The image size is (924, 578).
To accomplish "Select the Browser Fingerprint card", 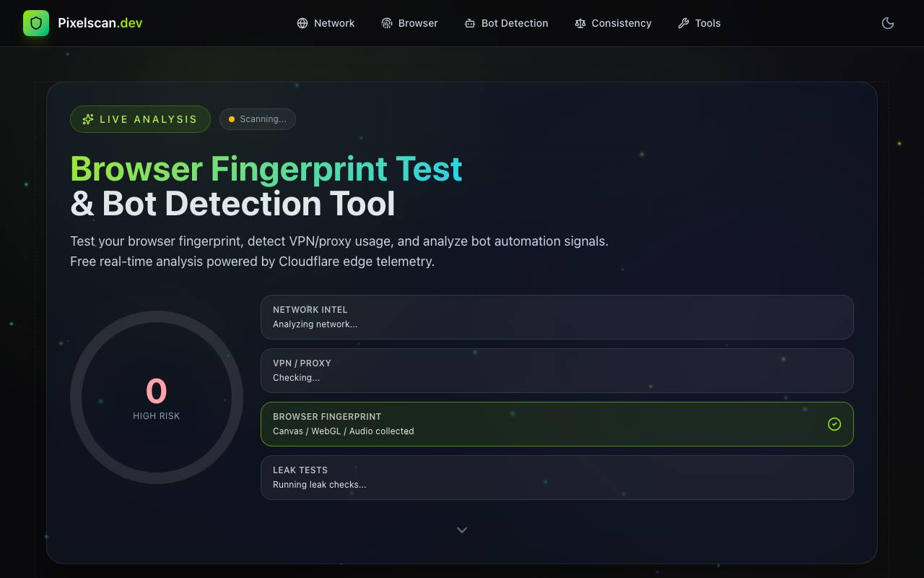I will point(557,424).
